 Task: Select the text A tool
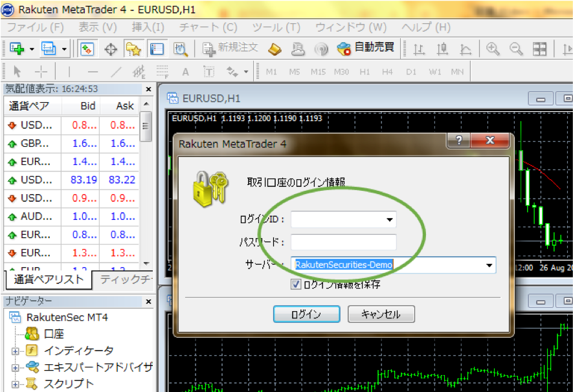(x=185, y=72)
